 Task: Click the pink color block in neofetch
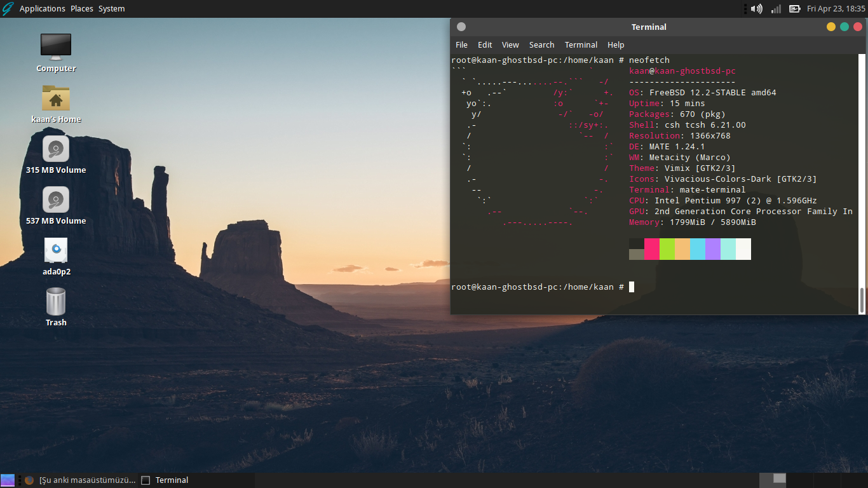(652, 249)
